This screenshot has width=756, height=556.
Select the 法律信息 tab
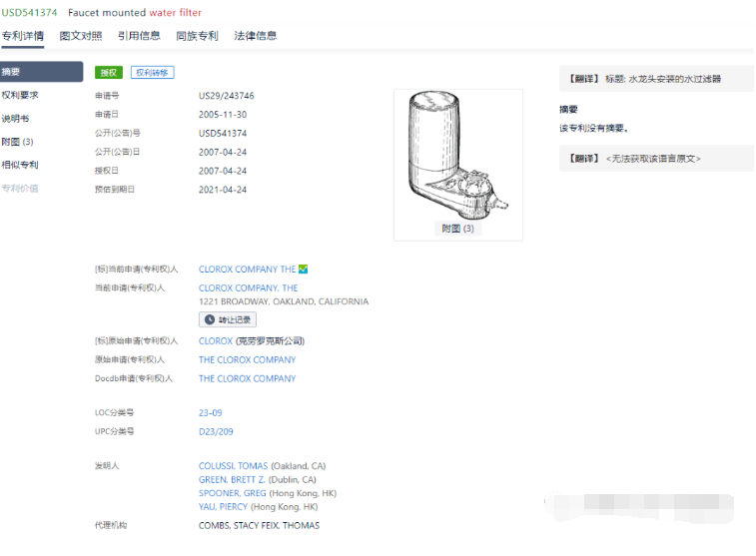(x=256, y=36)
